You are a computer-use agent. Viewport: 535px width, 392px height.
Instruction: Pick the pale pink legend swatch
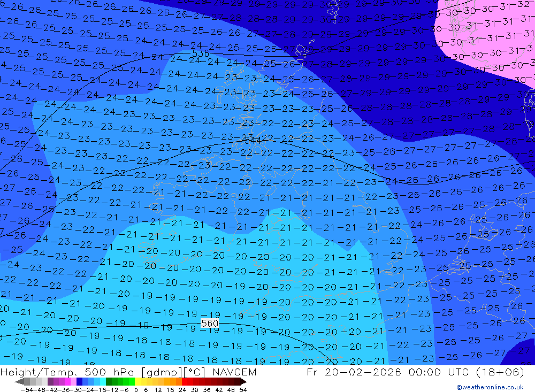pos(73,381)
